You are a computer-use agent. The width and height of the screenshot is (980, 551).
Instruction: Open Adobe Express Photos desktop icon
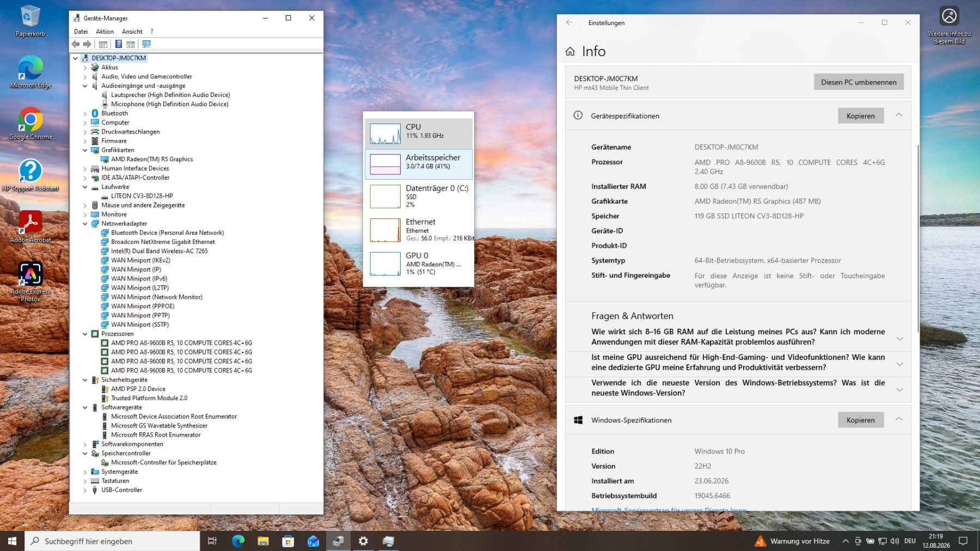point(30,281)
